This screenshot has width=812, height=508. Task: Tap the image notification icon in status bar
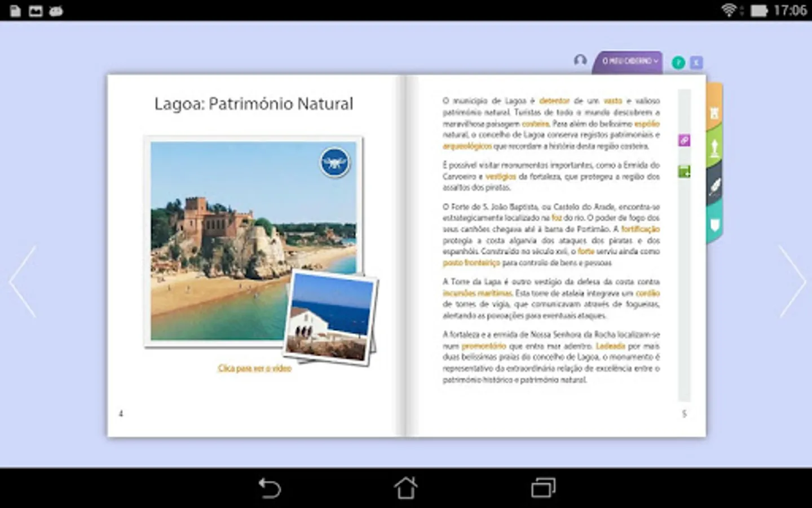click(x=36, y=11)
